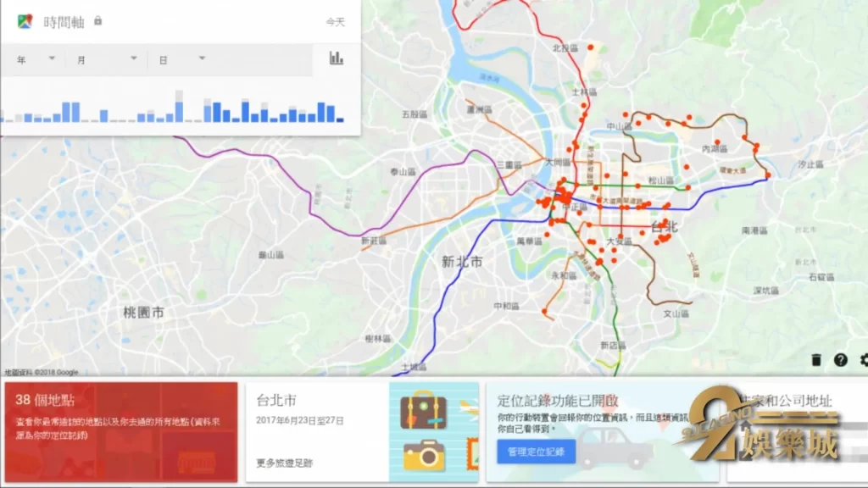Viewport: 868px width, 488px height.
Task: Open Timeline settings with the gear icon
Action: click(864, 360)
